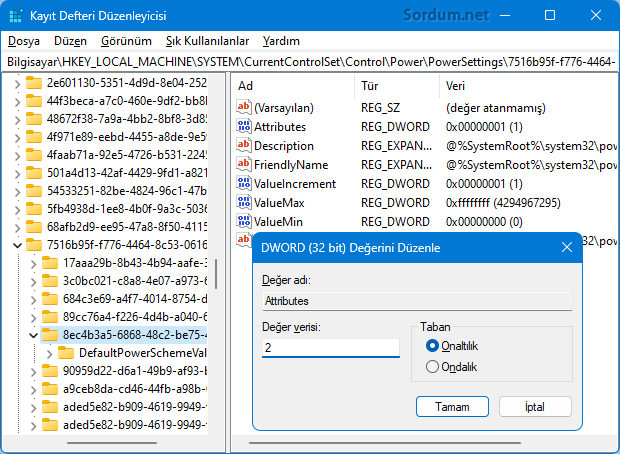Click the icon of the (Varsayılan) value
620x454 pixels.
[243, 107]
